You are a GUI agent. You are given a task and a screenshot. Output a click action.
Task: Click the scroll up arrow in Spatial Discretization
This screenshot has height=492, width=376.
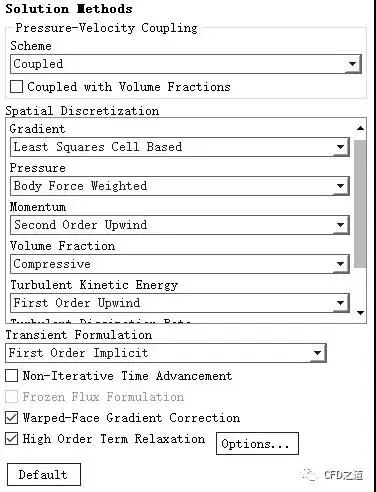[x=360, y=128]
